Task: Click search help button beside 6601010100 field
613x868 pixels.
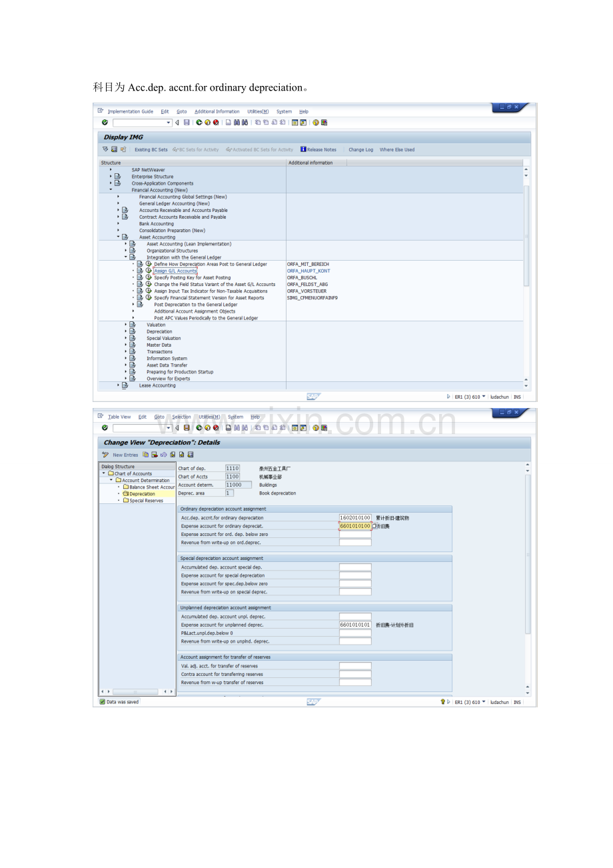Action: (374, 526)
